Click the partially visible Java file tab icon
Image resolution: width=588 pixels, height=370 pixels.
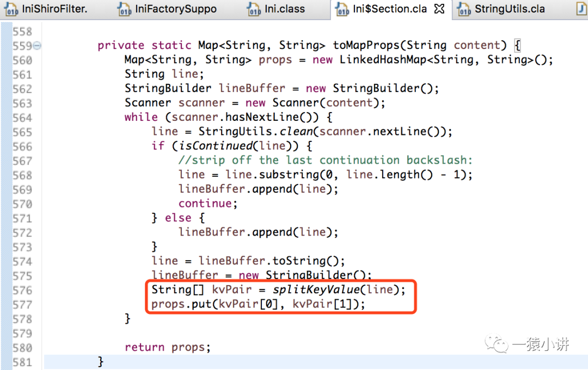click(x=582, y=9)
